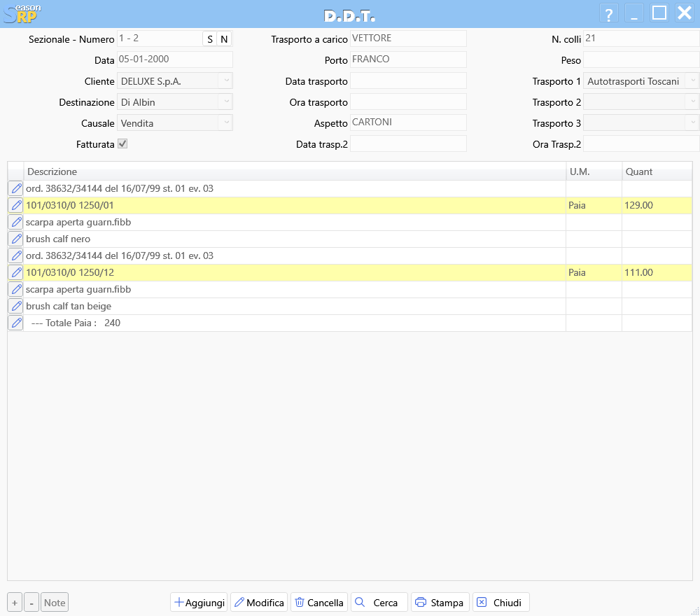This screenshot has height=616, width=700.
Task: Click the Note button
Action: [x=55, y=603]
